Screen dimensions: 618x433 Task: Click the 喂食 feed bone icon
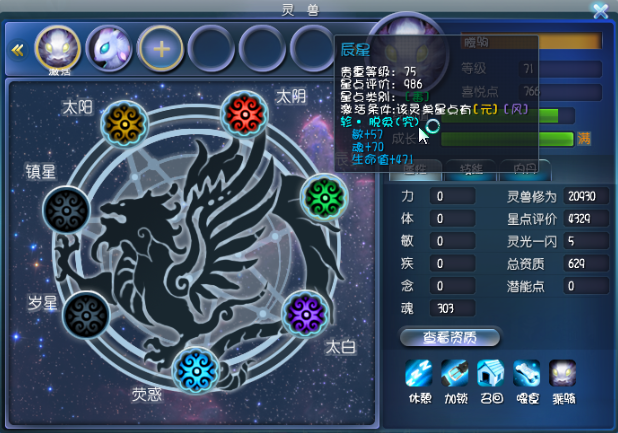click(x=527, y=373)
